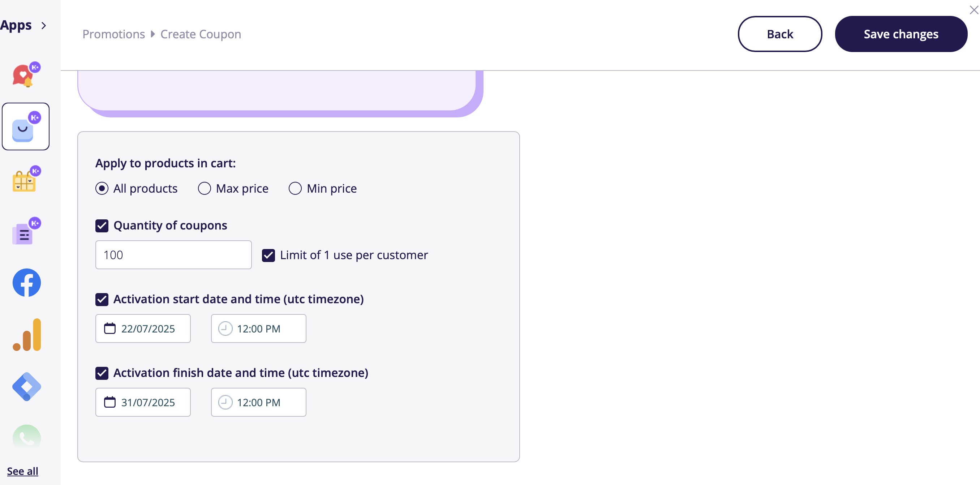
Task: Select the shopping bag store app
Action: [x=26, y=126]
